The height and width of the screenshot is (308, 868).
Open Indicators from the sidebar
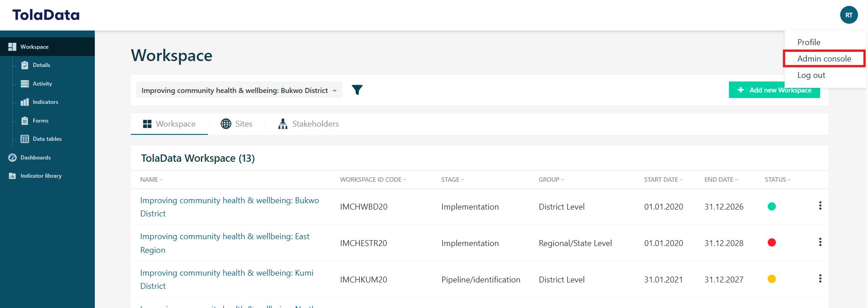point(45,102)
